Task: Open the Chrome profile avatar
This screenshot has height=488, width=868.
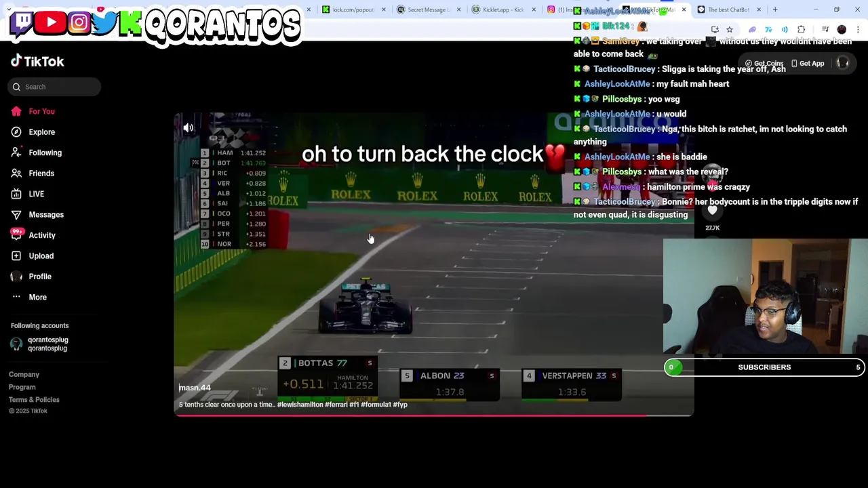Action: click(x=842, y=29)
